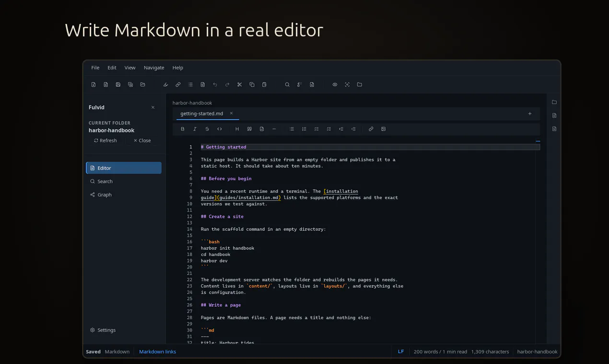
Task: Click 1,309 characters in status bar
Action: pyautogui.click(x=490, y=352)
